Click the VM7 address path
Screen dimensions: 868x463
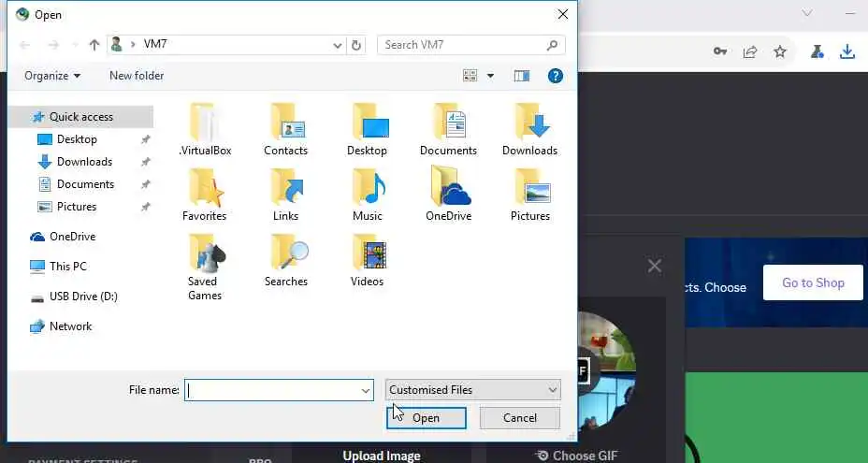(155, 44)
